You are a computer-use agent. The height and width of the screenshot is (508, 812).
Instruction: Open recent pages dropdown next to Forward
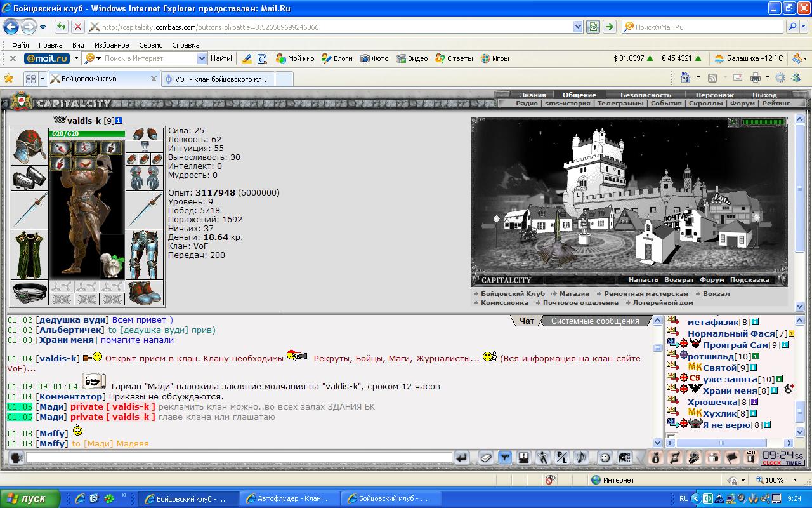point(43,27)
